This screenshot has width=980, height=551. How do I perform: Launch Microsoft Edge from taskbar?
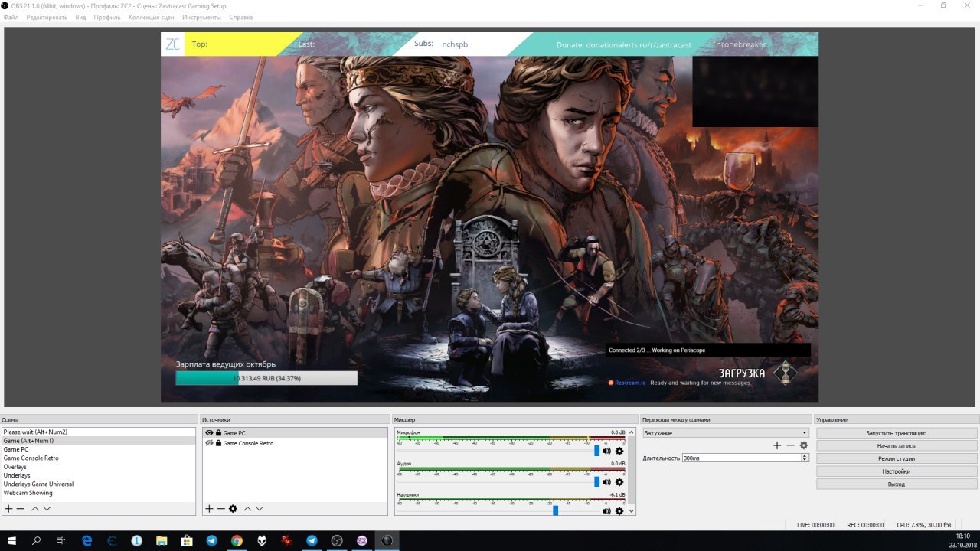click(x=87, y=540)
